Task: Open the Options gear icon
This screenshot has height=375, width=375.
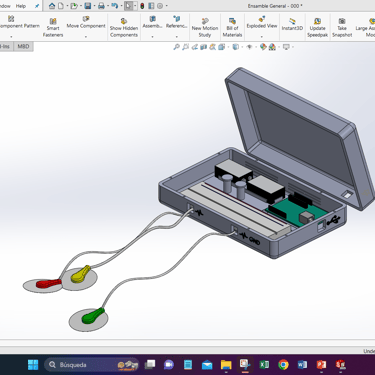Action: (160, 6)
